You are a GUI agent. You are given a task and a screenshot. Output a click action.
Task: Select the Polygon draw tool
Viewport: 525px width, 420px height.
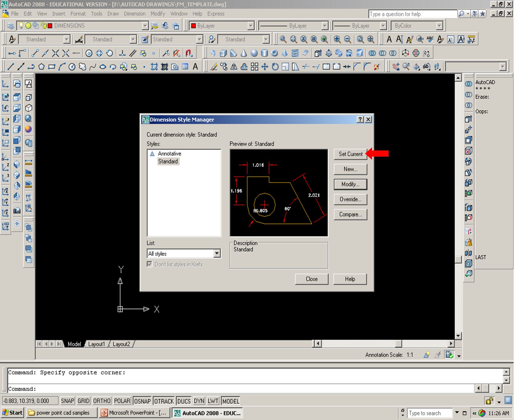[x=41, y=66]
